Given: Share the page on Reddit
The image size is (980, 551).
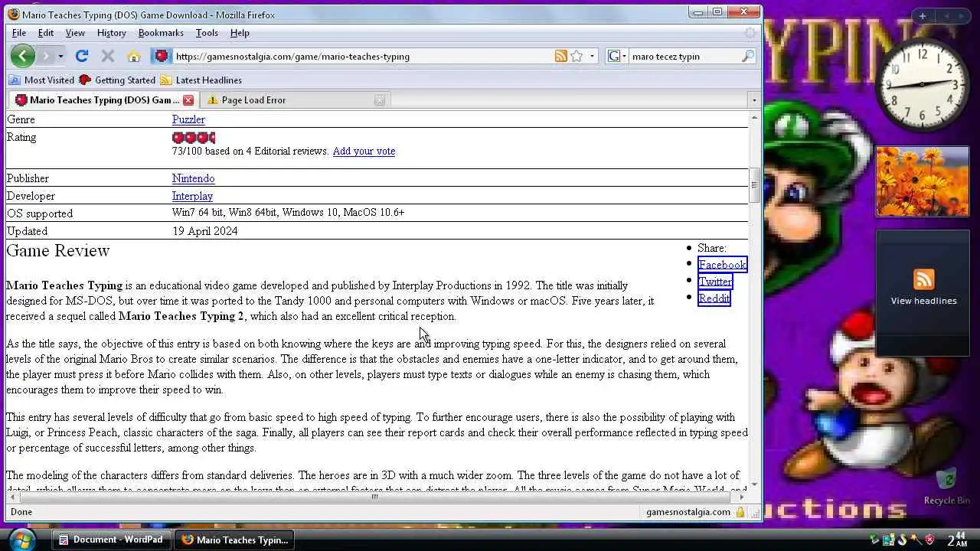Looking at the screenshot, I should 714,298.
